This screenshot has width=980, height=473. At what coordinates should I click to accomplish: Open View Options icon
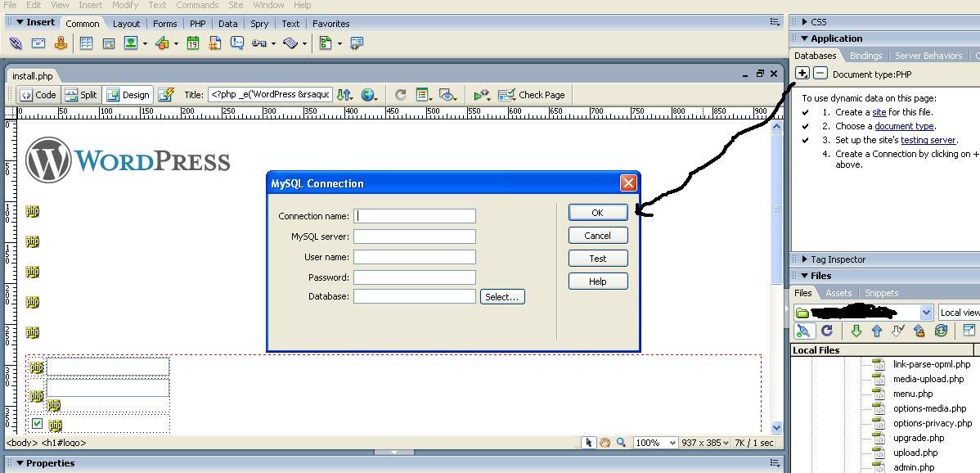424,95
